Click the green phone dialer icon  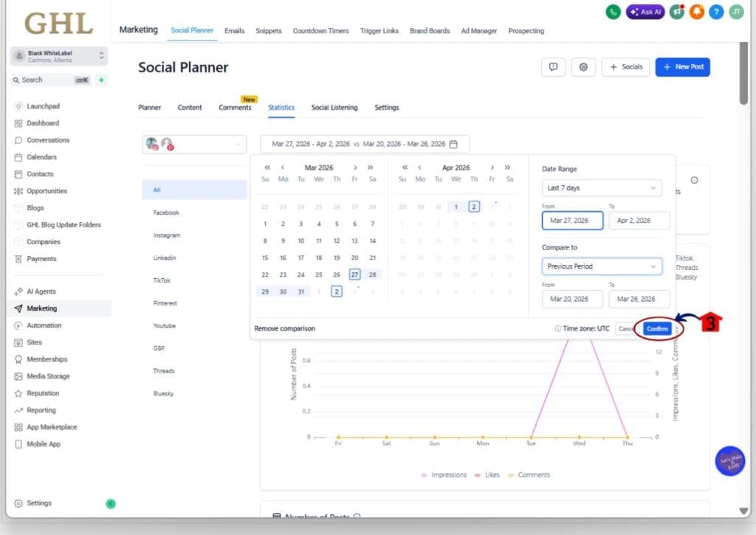(x=613, y=12)
